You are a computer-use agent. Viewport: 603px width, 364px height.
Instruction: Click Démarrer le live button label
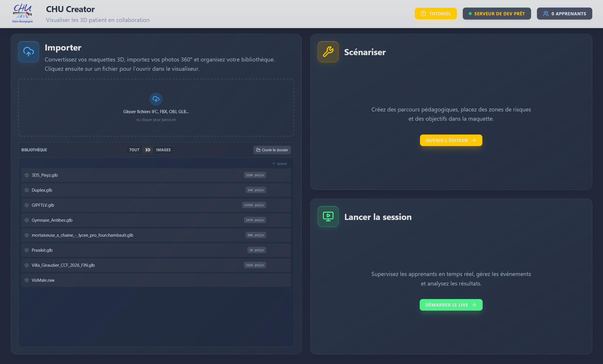click(447, 305)
